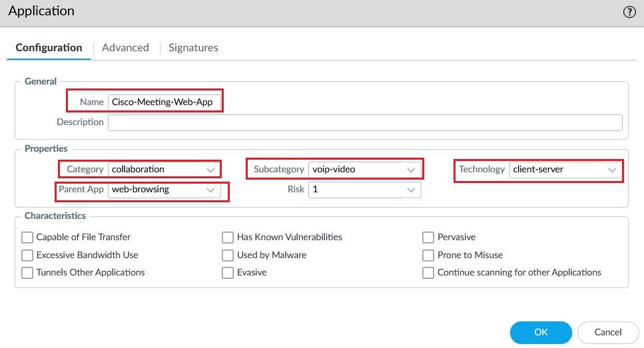The width and height of the screenshot is (644, 348).
Task: Open the Signatures tab
Action: tap(193, 48)
